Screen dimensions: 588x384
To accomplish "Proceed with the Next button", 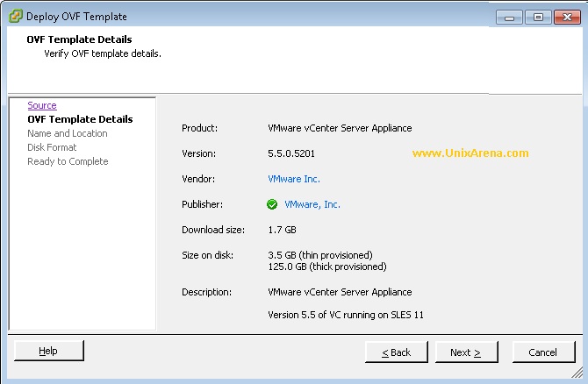I will [x=467, y=352].
